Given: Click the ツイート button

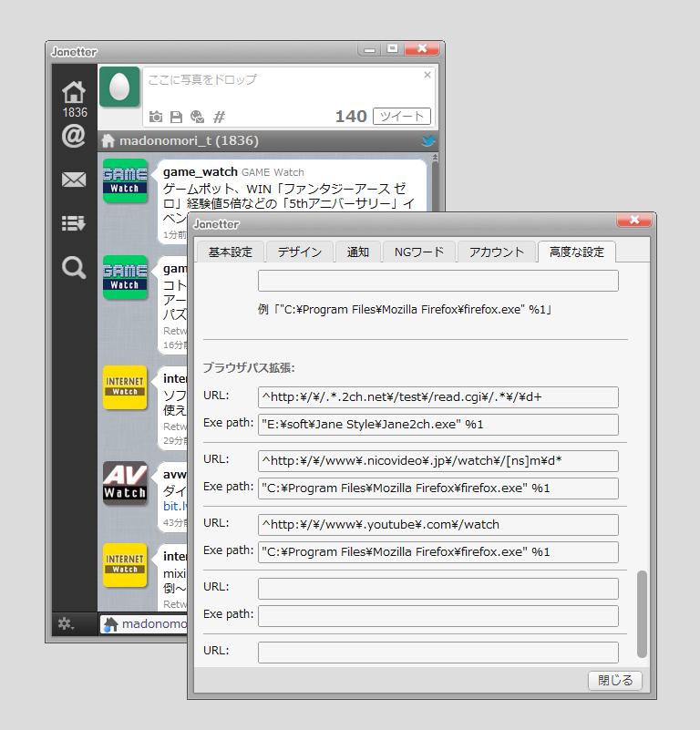Looking at the screenshot, I should [x=401, y=116].
